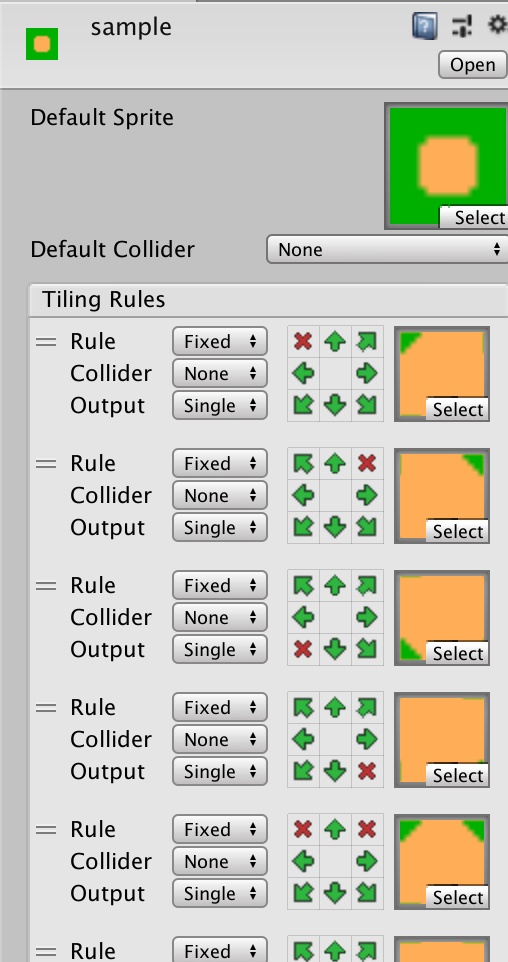The height and width of the screenshot is (962, 508).
Task: Click the left arrow in third rule's grid
Action: click(x=303, y=617)
